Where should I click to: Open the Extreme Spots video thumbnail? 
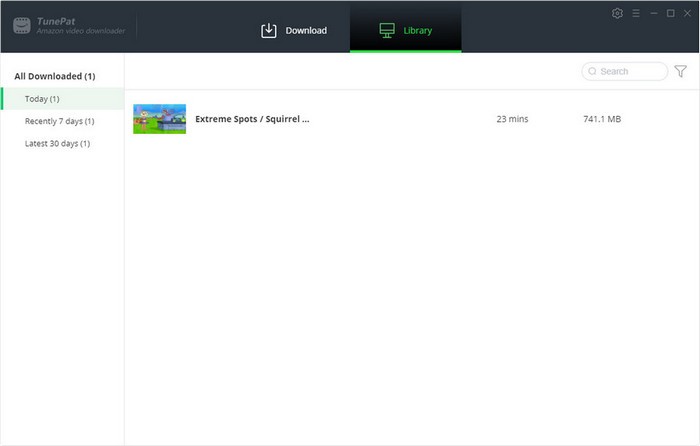point(159,119)
